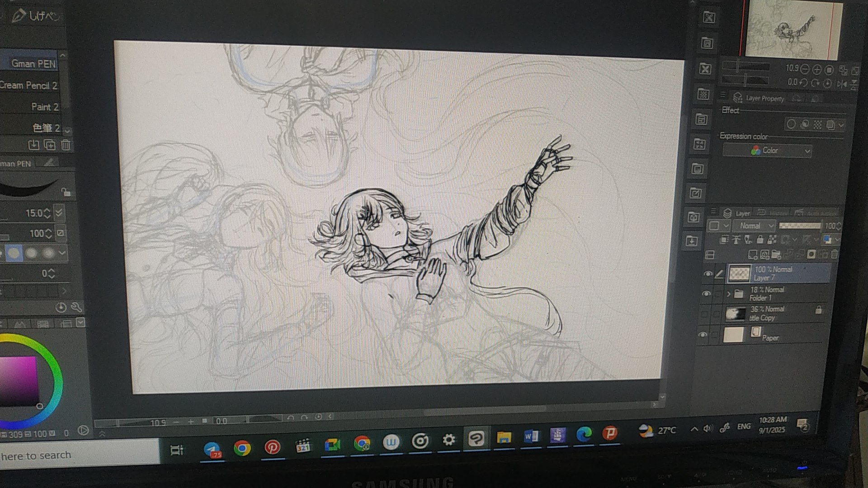Hide Layer 7 using eye icon

[708, 274]
